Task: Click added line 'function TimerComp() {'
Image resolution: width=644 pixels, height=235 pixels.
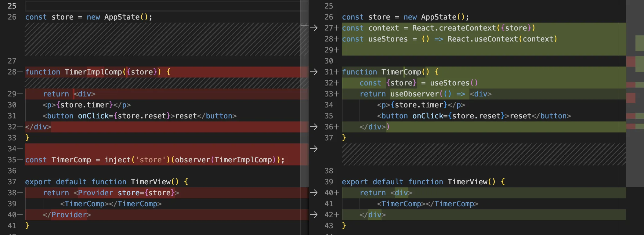Action: (390, 72)
